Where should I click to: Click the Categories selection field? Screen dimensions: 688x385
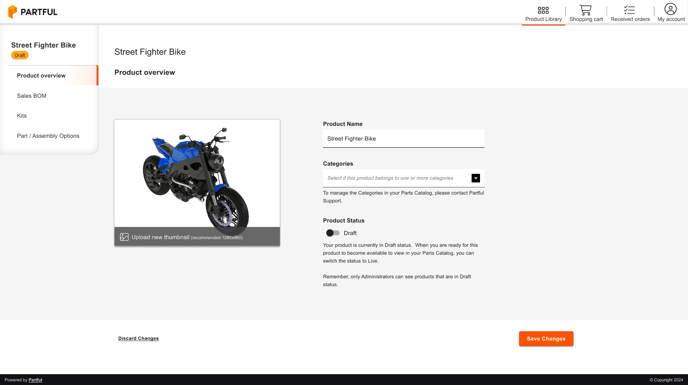coord(404,178)
